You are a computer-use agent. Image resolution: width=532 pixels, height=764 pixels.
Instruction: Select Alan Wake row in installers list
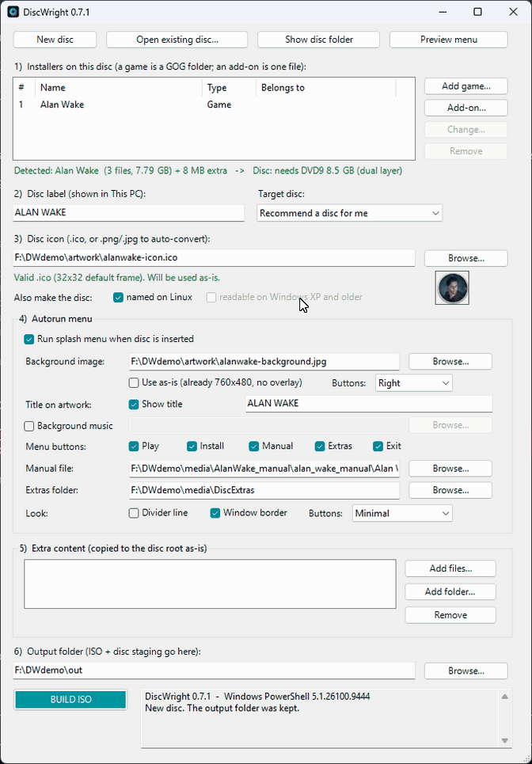(214, 105)
